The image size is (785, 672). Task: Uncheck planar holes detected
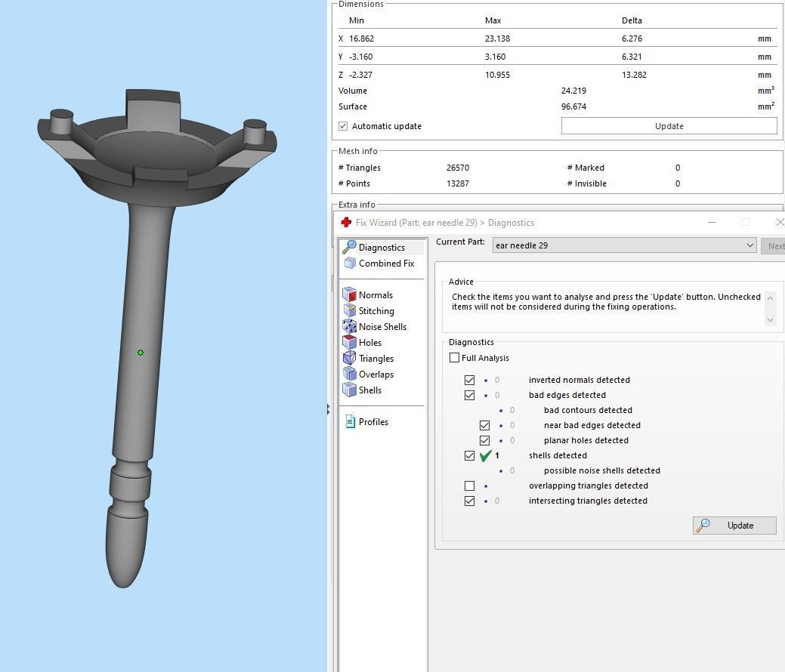484,440
